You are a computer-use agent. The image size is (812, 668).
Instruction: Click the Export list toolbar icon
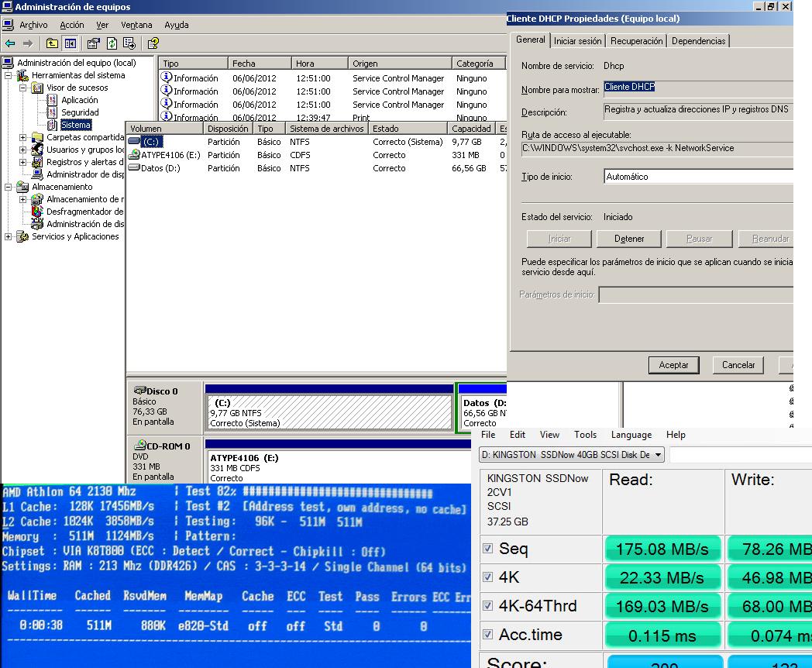129,44
